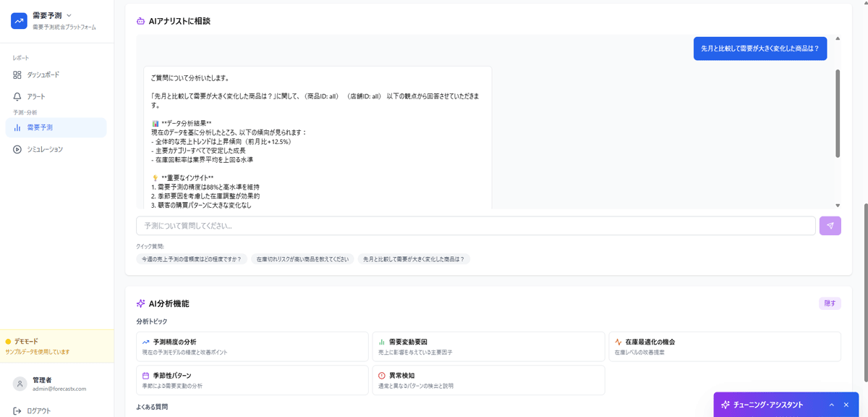Open the ダッシュボード menu item
Screen dimensions: 868x417
56,75
